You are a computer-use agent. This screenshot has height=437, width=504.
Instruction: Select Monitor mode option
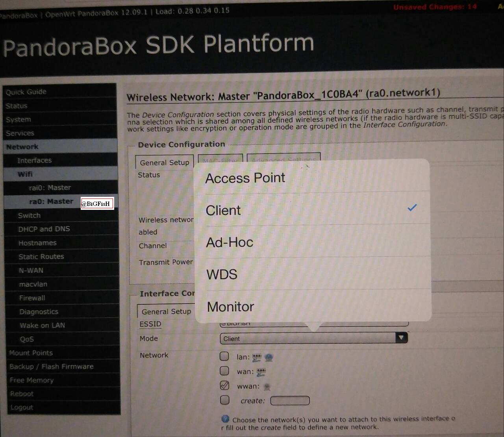pyautogui.click(x=313, y=306)
